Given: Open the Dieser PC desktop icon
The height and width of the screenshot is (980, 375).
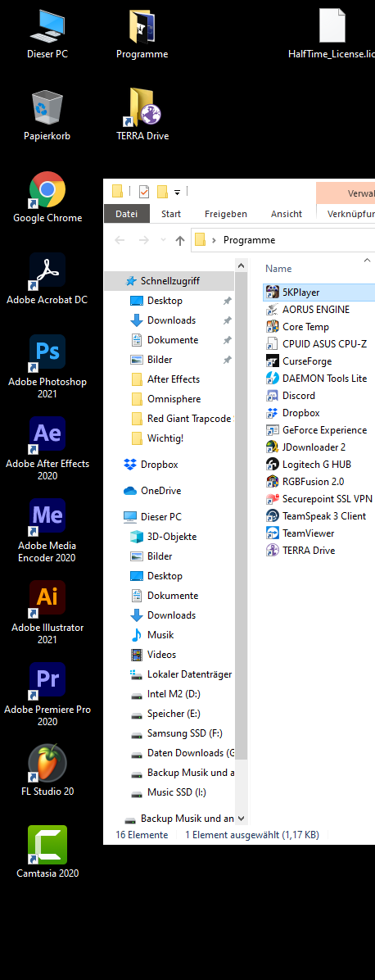Looking at the screenshot, I should [x=47, y=34].
